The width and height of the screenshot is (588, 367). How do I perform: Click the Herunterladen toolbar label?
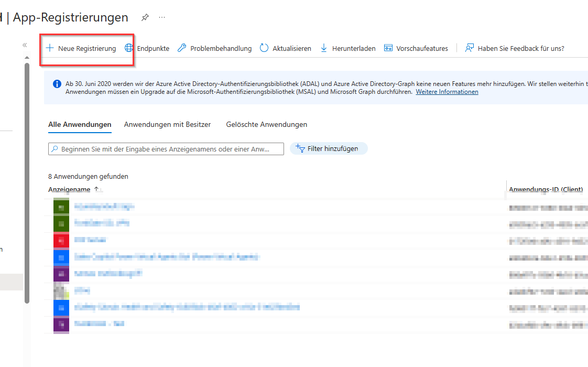pos(354,48)
